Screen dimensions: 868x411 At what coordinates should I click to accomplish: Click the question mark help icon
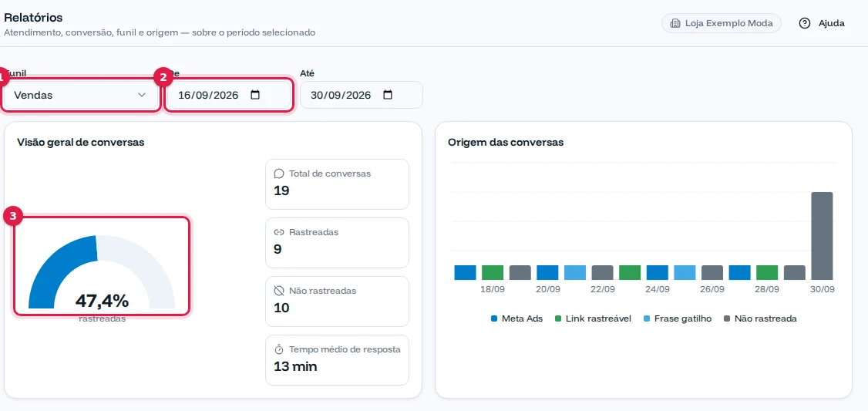(x=805, y=23)
